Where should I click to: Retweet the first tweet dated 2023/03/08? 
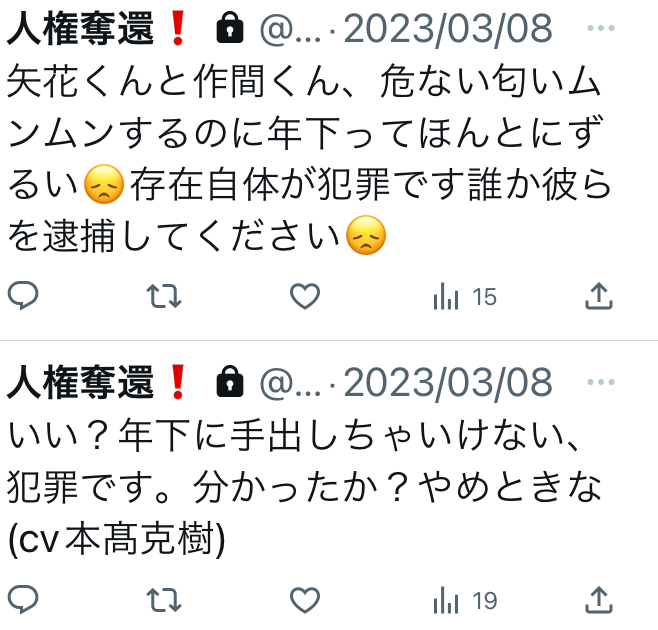(x=164, y=296)
